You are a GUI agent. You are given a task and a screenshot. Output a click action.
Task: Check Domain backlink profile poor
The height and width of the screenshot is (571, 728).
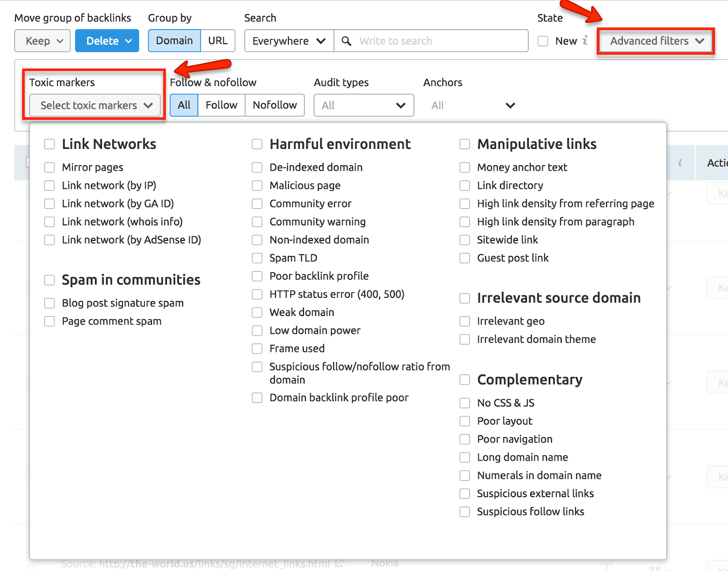click(257, 398)
